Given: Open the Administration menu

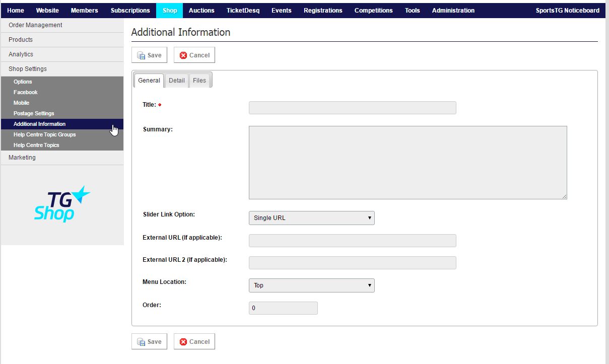Looking at the screenshot, I should 453,10.
